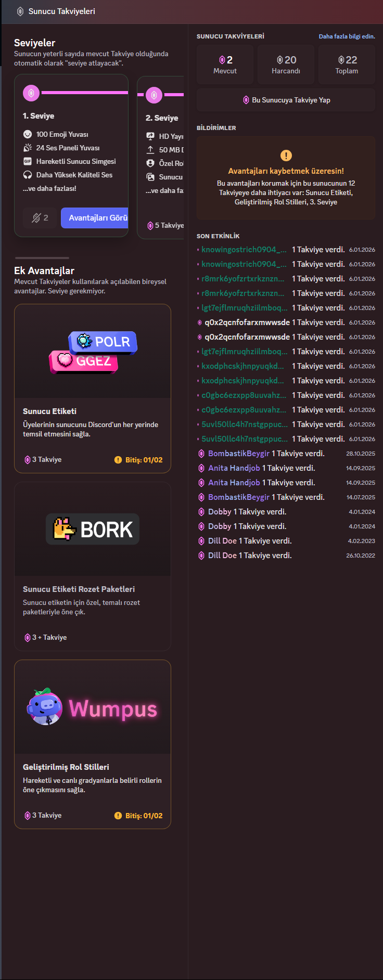The image size is (383, 980).
Task: Click the boost icon in the Mevcut counter
Action: (x=222, y=60)
